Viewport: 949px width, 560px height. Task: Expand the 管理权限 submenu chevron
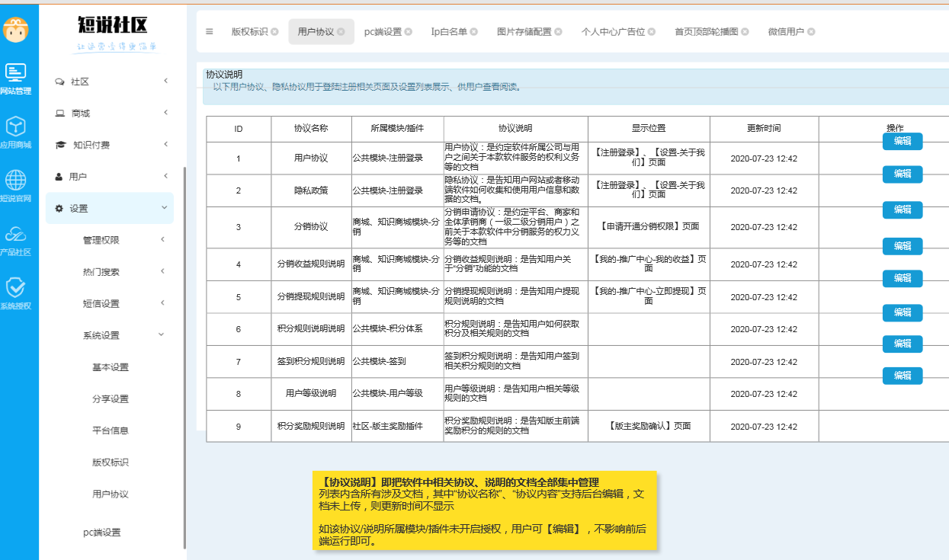(163, 240)
